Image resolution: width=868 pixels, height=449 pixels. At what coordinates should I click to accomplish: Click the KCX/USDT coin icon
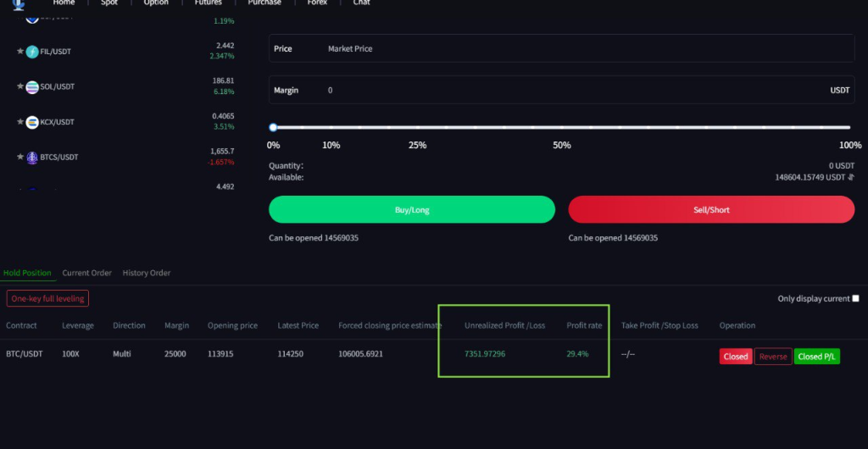32,122
